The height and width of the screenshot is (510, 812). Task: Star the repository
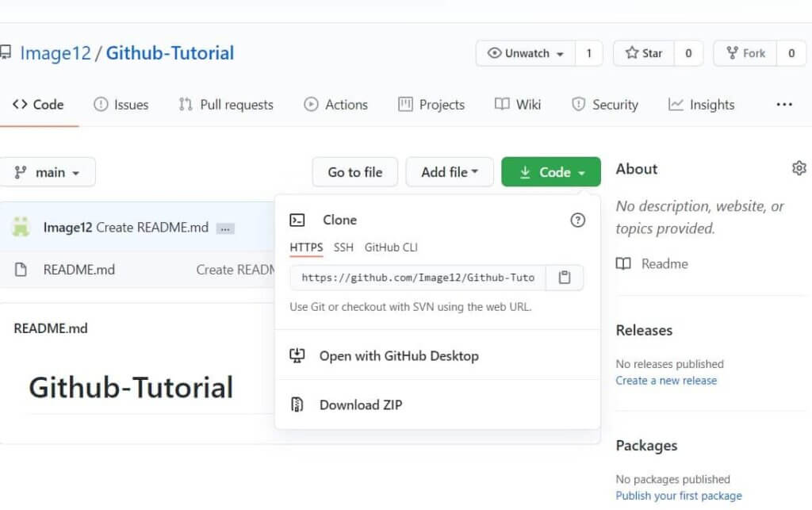[x=644, y=53]
